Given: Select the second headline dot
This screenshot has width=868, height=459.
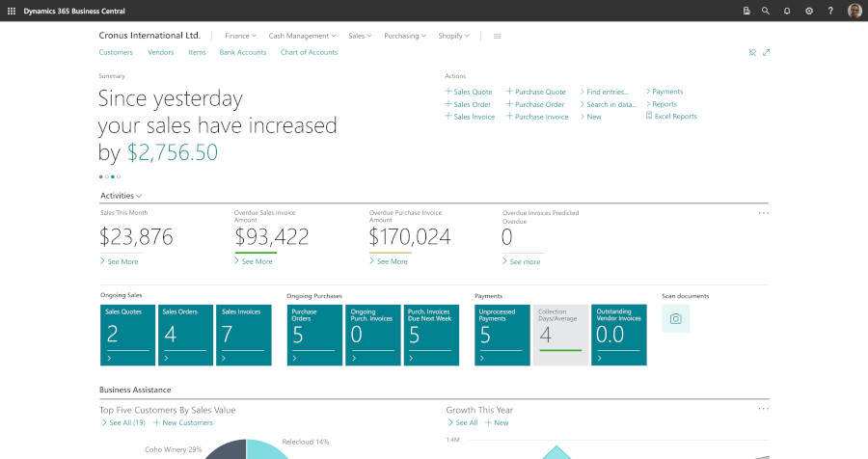Looking at the screenshot, I should click(x=107, y=176).
